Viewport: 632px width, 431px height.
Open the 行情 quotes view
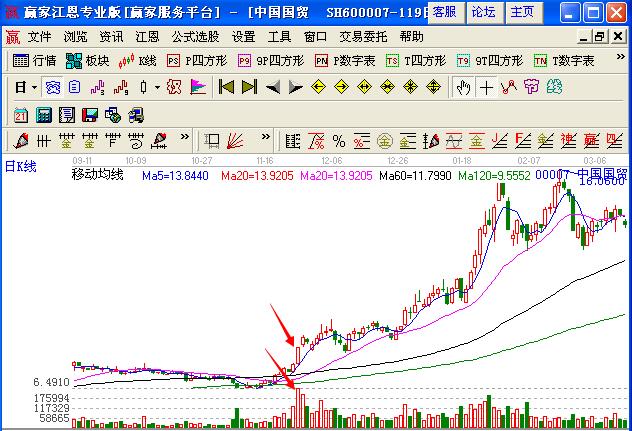35,61
